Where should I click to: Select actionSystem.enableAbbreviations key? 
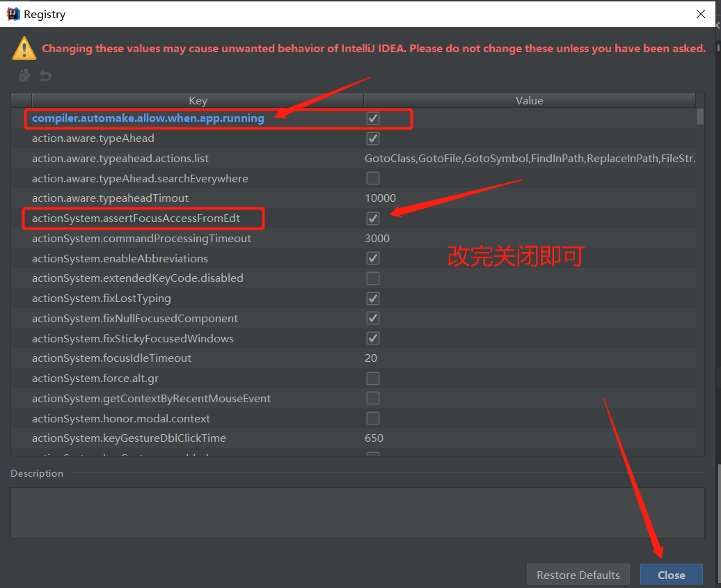(x=120, y=258)
